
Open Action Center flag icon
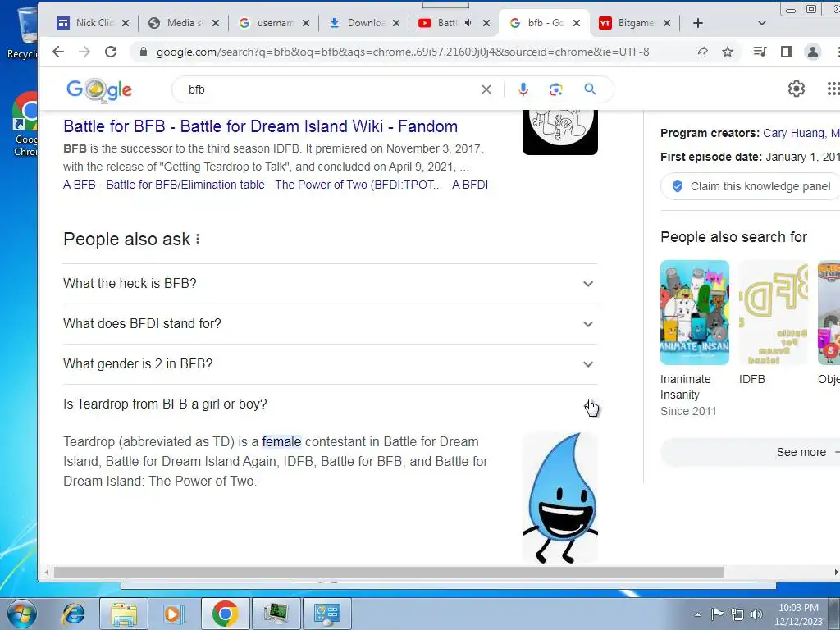[x=717, y=614]
